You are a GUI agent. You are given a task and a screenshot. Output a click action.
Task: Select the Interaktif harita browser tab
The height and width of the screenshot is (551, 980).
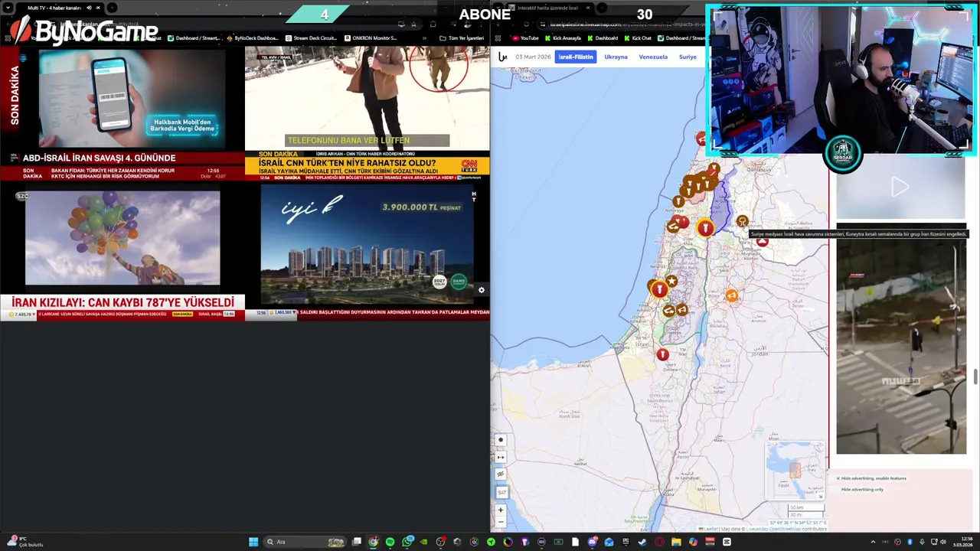(547, 8)
